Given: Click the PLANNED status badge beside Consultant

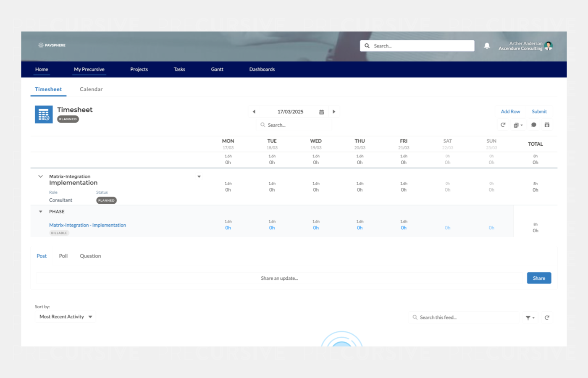Looking at the screenshot, I should coord(106,200).
